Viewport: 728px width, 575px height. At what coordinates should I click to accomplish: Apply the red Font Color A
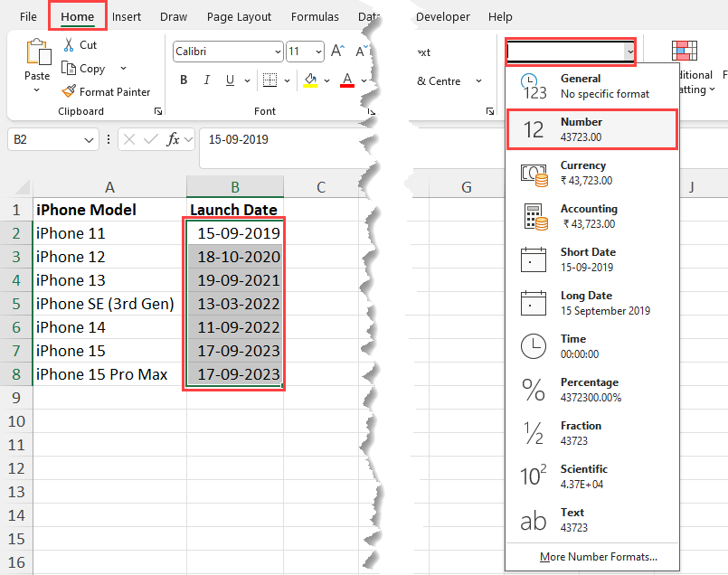pyautogui.click(x=347, y=80)
